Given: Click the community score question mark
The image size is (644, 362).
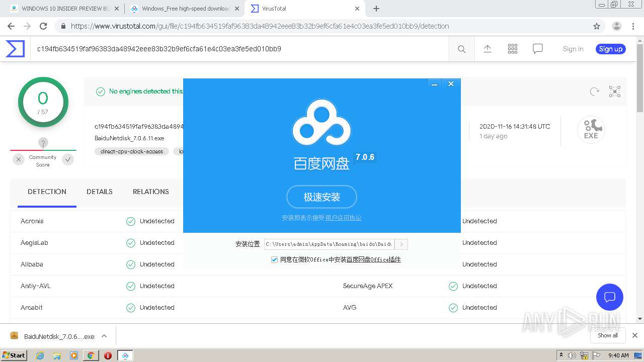Looking at the screenshot, I should pyautogui.click(x=43, y=143).
